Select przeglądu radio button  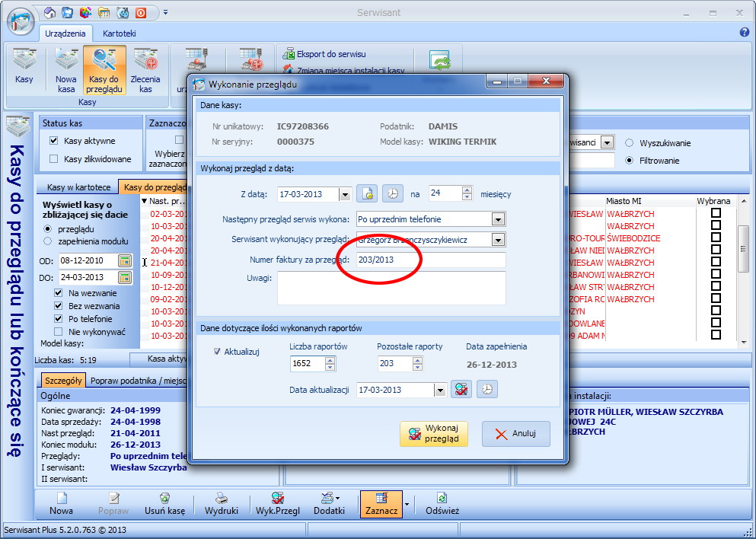coord(47,229)
